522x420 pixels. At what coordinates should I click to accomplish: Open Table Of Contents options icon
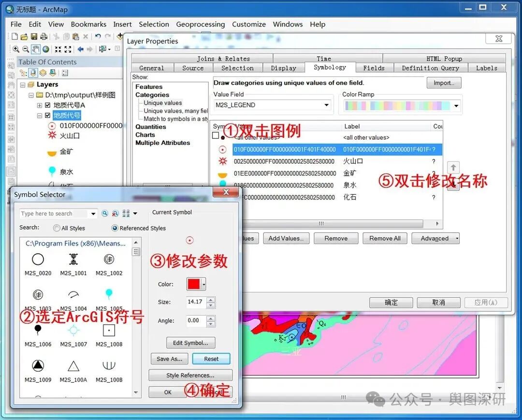tap(65, 73)
